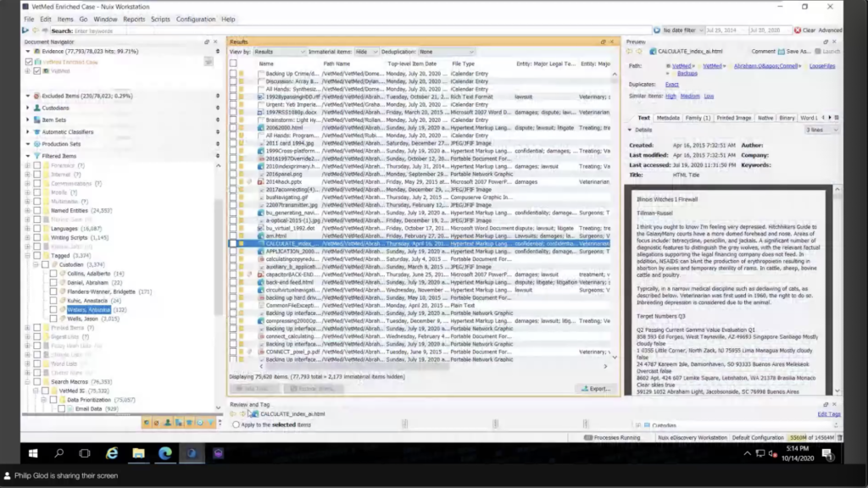Click the Save As disk icon in Preview

click(781, 52)
